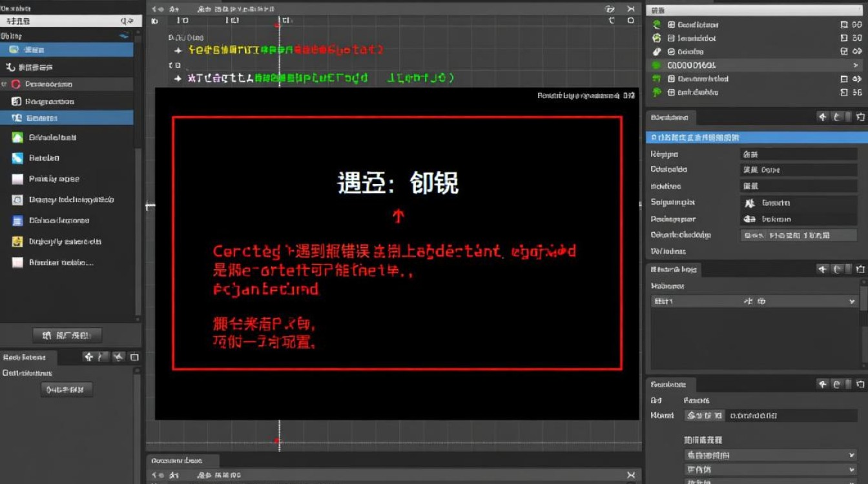Expand the highlighted right-list row via its chevron
Image resolution: width=868 pixels, height=484 pixels.
click(856, 65)
